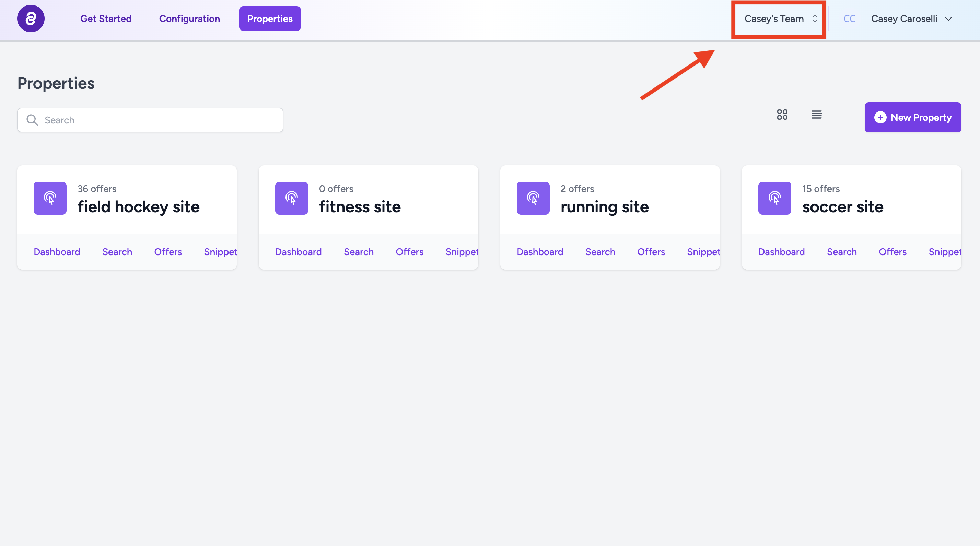Click the 36 offers label
Viewport: 980px width, 546px height.
pos(97,189)
